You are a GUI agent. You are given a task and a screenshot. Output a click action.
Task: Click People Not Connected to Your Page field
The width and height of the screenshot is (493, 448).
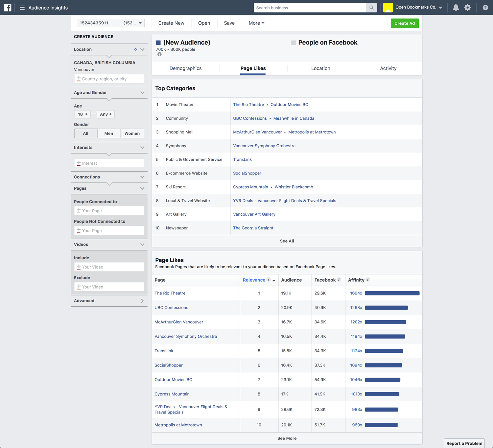coord(109,231)
